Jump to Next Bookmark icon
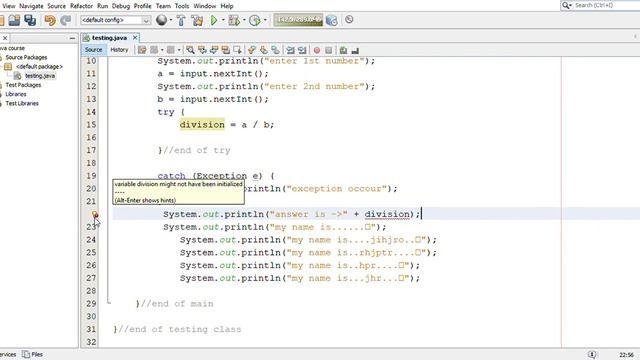 pos(264,50)
